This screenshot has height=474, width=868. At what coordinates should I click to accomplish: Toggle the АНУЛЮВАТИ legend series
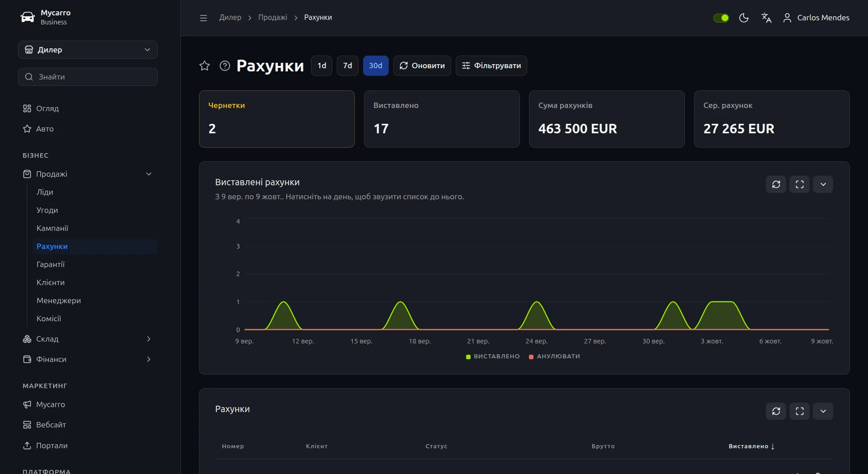pos(555,357)
